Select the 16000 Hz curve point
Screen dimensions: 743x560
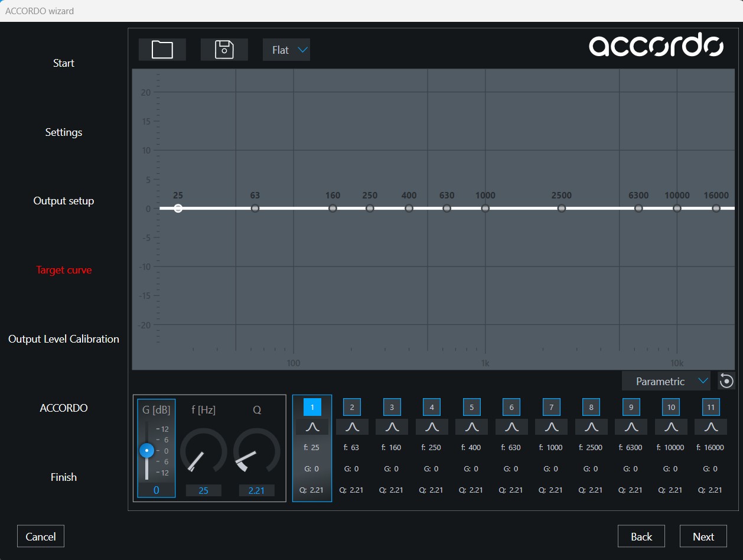[716, 208]
